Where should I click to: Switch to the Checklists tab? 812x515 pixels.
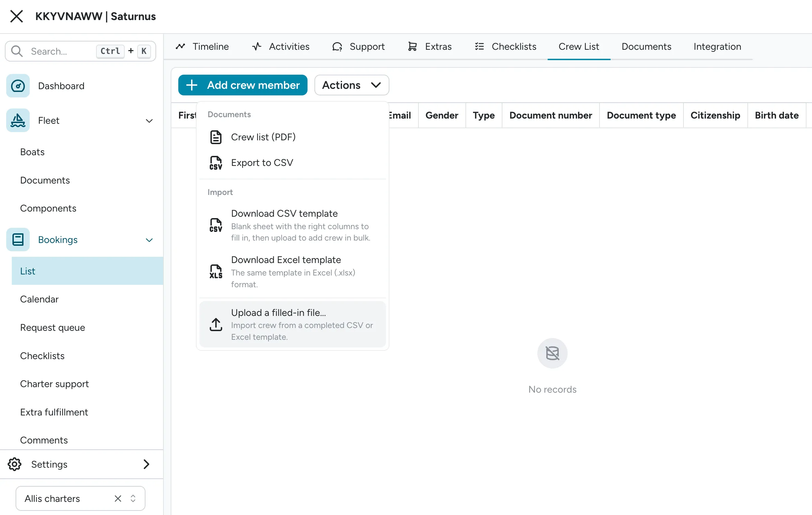tap(506, 47)
